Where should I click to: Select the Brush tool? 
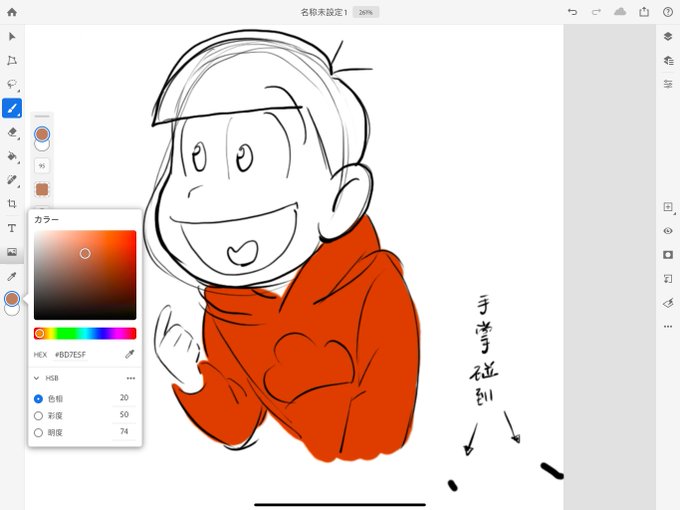[12, 108]
